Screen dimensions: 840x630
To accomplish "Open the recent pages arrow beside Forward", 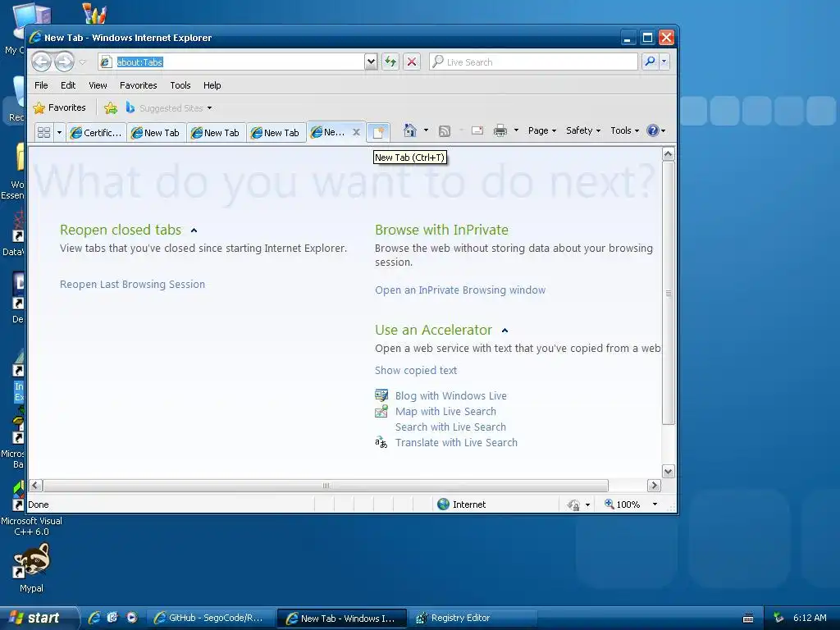I will pyautogui.click(x=83, y=62).
